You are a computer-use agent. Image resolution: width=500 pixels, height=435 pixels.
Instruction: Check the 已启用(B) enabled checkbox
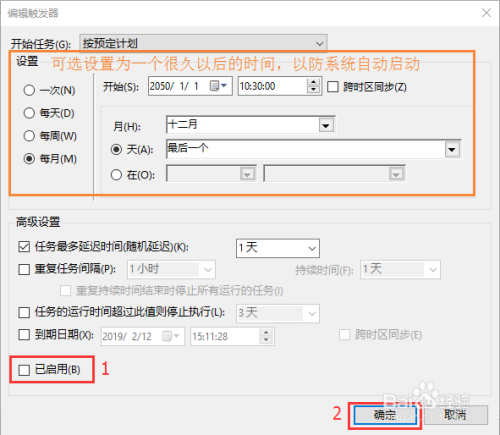tap(24, 370)
